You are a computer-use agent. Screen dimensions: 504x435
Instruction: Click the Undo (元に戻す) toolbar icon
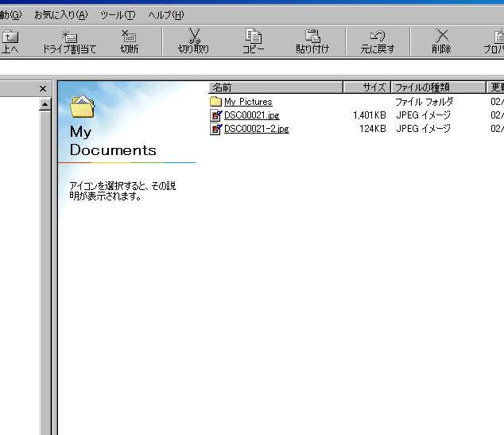(377, 37)
